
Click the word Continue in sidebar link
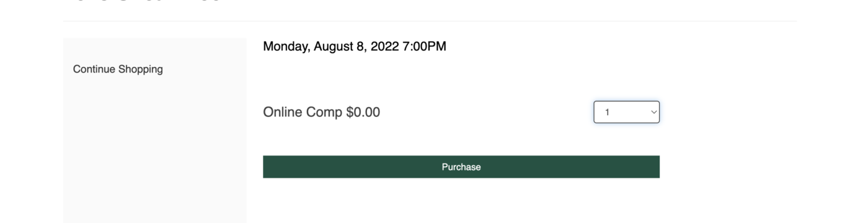[94, 69]
